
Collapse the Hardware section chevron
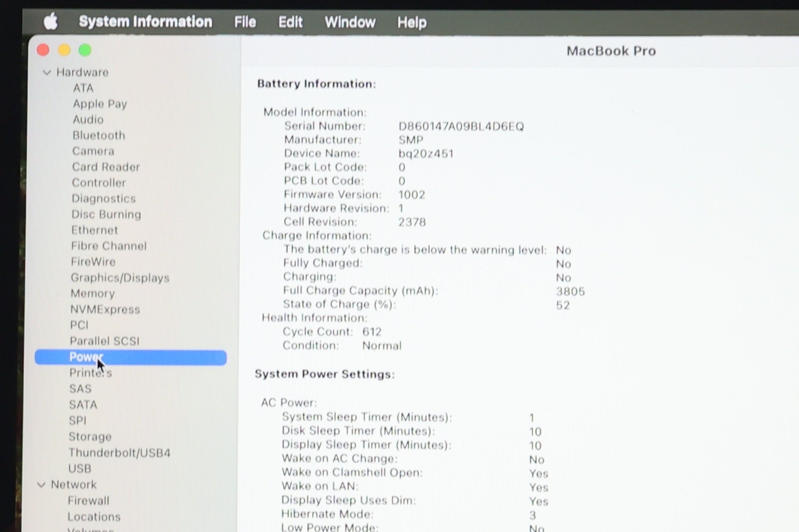click(47, 72)
